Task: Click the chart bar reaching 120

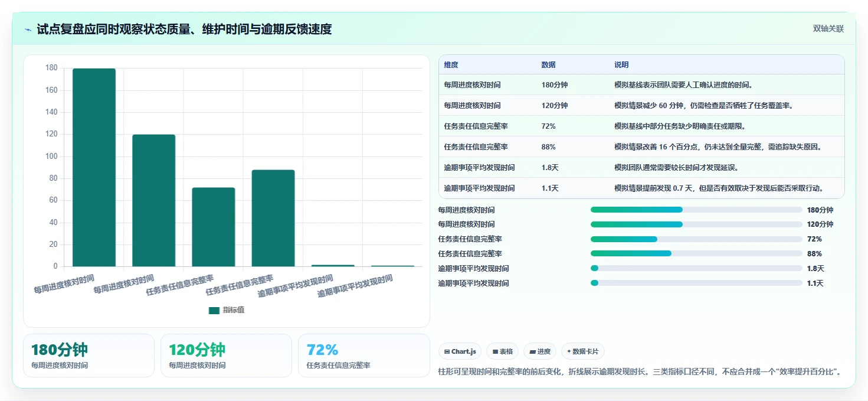Action: click(153, 200)
